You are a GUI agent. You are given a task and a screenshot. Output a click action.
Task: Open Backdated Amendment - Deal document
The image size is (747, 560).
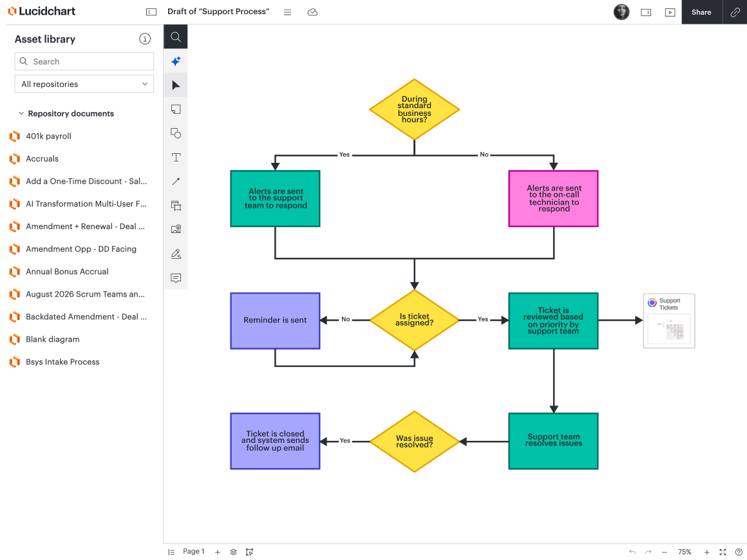[86, 317]
